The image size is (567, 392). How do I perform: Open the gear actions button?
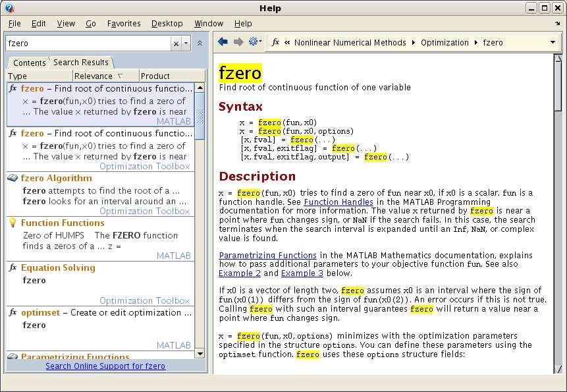253,42
